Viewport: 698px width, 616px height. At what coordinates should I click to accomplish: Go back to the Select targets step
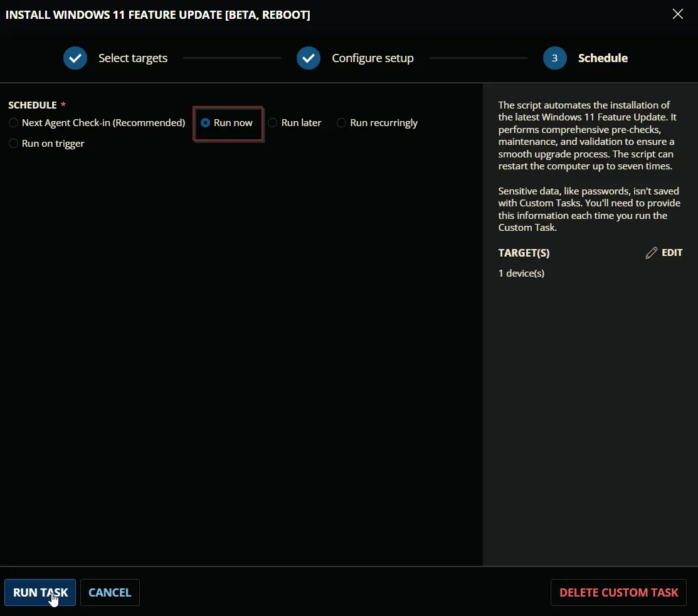tap(133, 58)
